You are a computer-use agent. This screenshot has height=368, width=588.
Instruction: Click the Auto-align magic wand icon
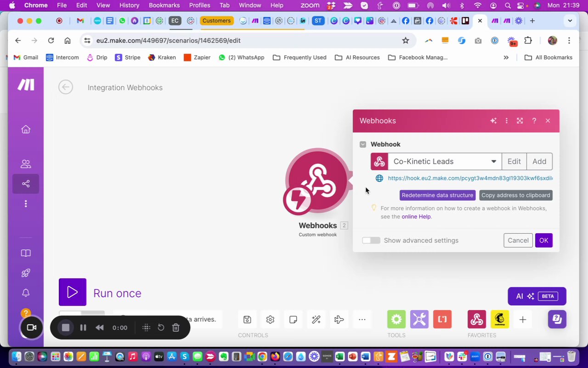tap(316, 319)
